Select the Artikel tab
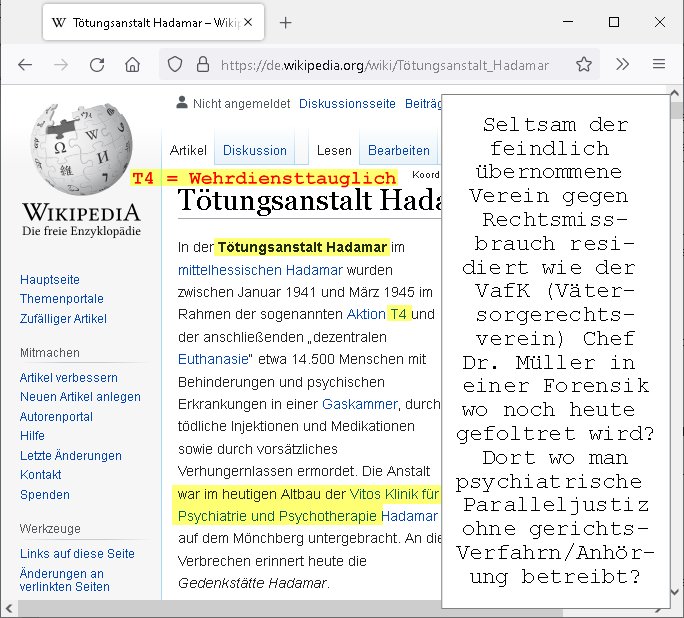684x618 pixels. click(188, 150)
